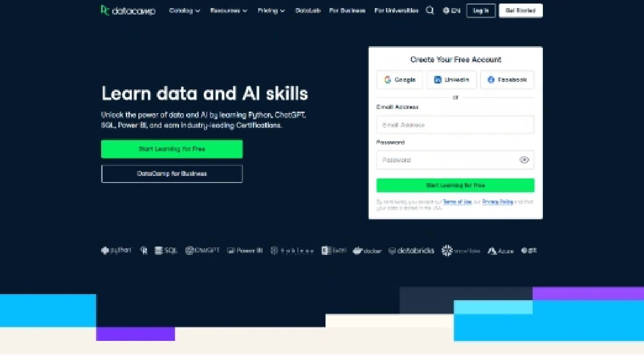Click into the Password field
The width and height of the screenshot is (644, 362).
point(455,160)
